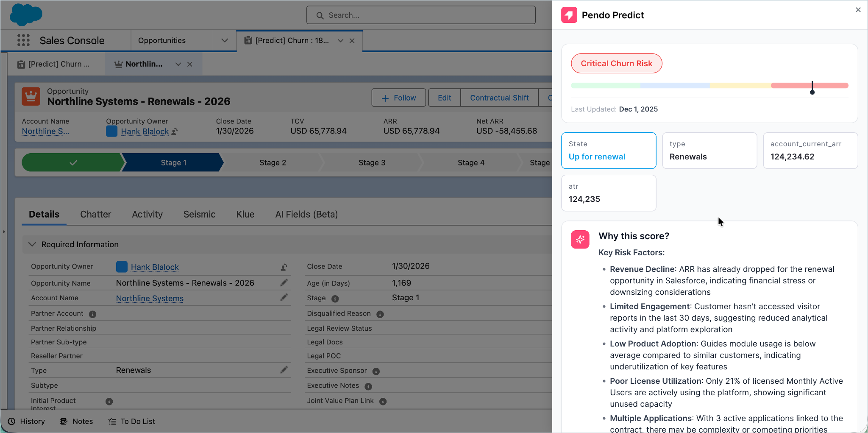Click the Hank Blalock avatar in header
Viewport: 868px width, 433px height.
coord(111,131)
